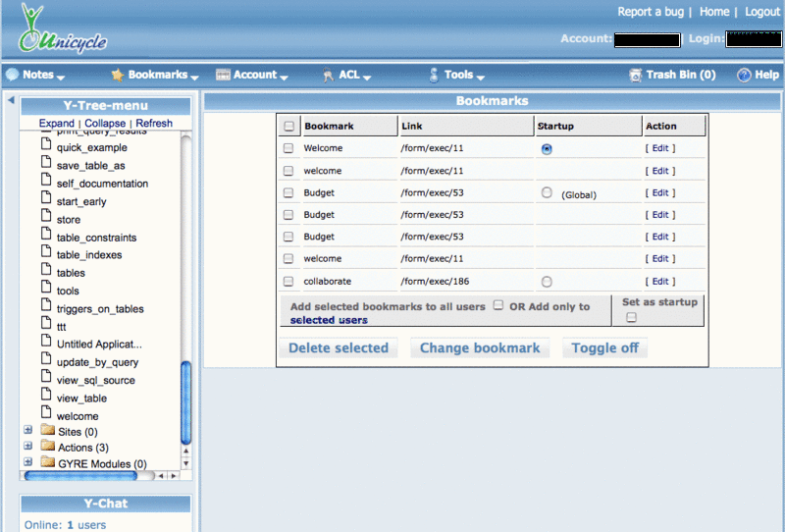
Task: Click the Logout link
Action: coord(762,12)
